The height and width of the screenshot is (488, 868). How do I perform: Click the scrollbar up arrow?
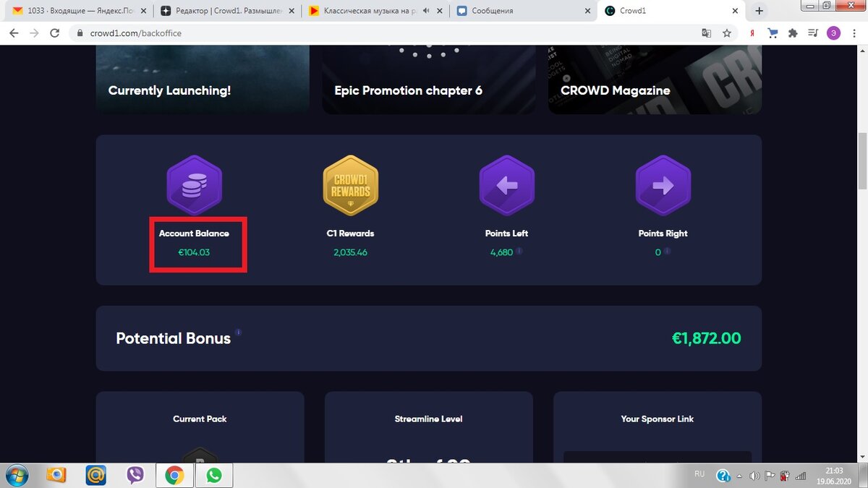click(x=861, y=50)
